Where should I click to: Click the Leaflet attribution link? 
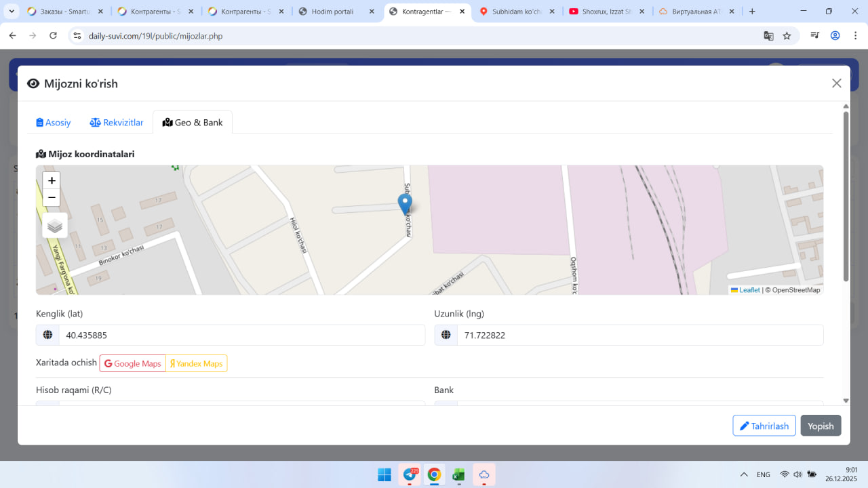point(749,290)
